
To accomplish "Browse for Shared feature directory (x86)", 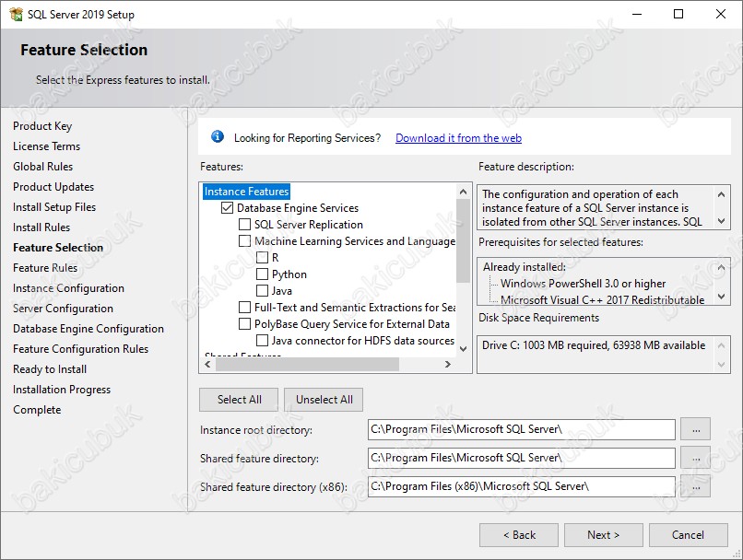I will click(696, 486).
